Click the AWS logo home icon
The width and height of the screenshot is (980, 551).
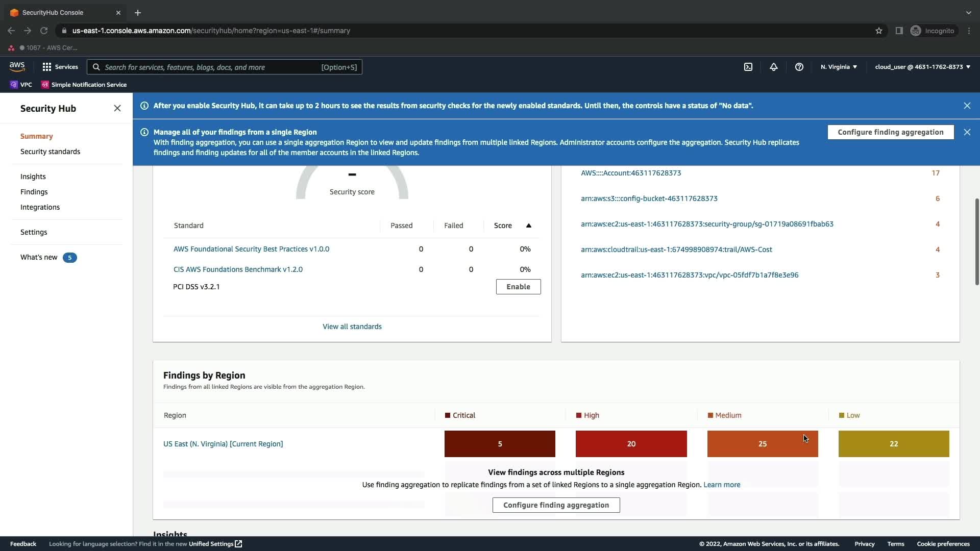point(17,67)
